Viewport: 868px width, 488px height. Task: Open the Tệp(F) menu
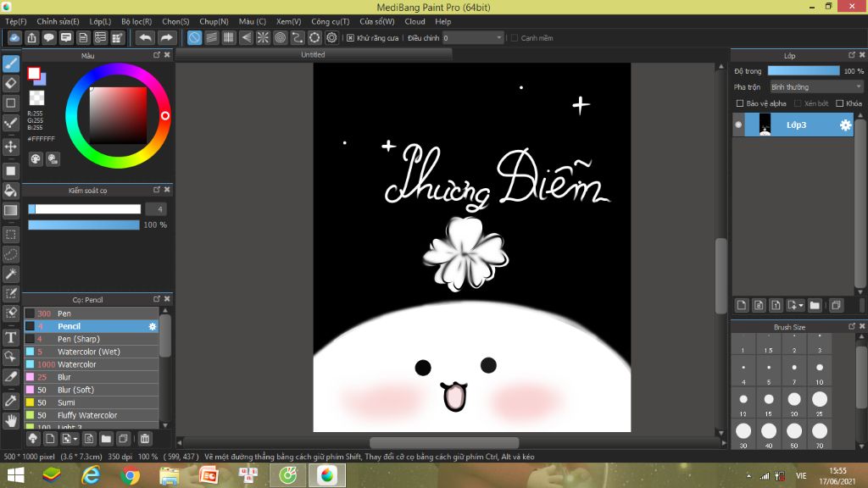pyautogui.click(x=16, y=21)
